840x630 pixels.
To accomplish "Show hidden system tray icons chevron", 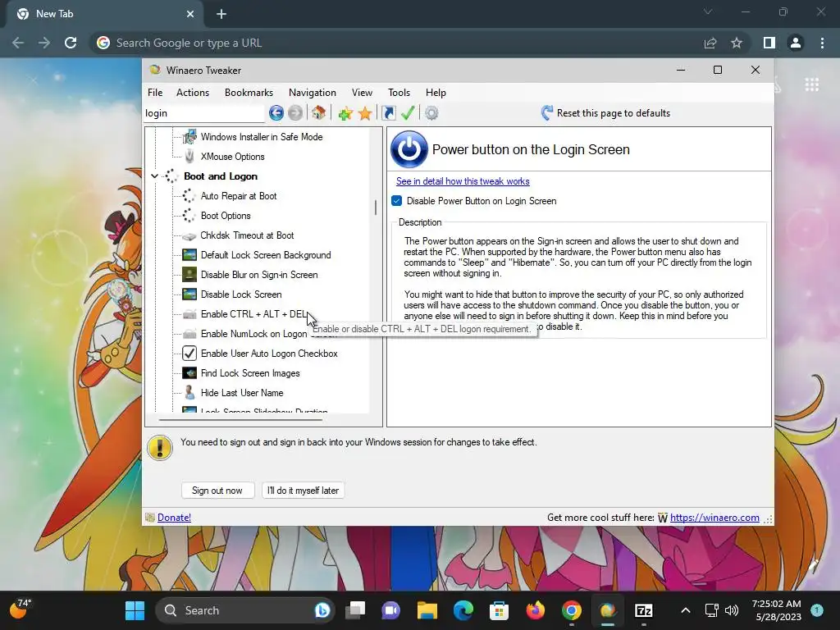I will pos(685,610).
